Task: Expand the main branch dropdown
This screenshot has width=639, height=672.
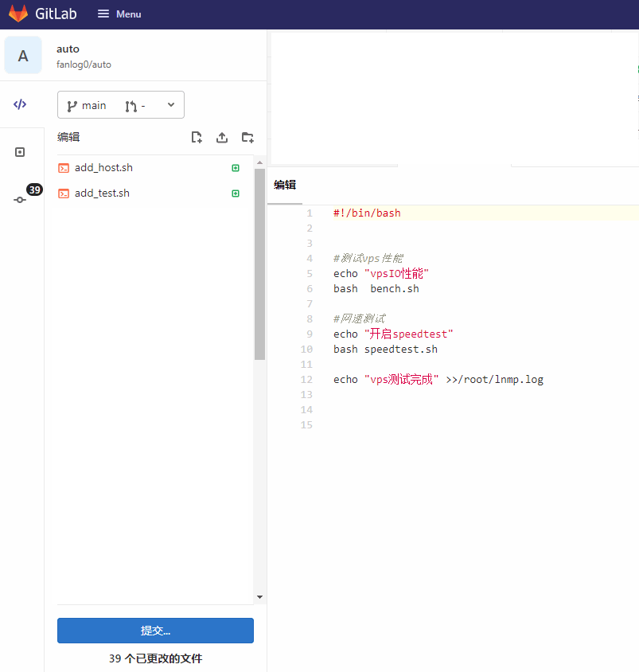Action: tap(121, 104)
